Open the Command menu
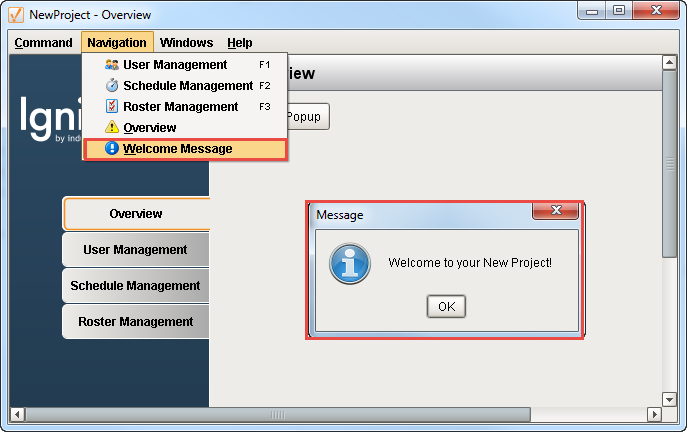This screenshot has width=687, height=432. coord(43,43)
